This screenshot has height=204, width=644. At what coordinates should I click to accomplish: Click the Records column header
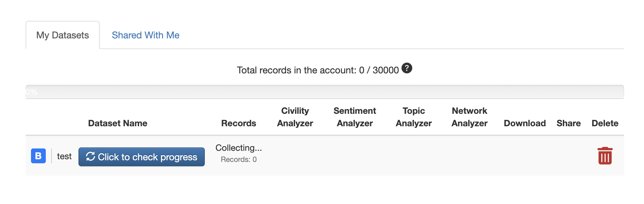238,123
